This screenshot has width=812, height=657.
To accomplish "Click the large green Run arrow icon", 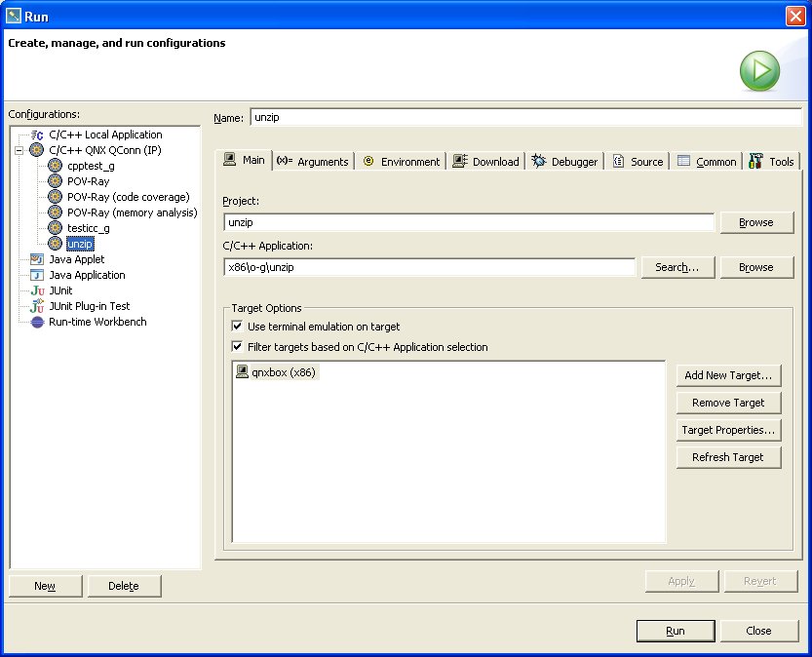I will tap(759, 70).
